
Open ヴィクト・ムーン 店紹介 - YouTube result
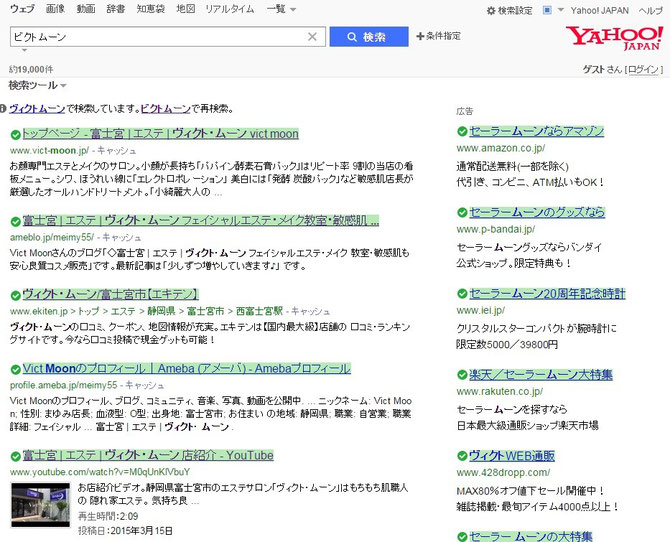[x=148, y=455]
